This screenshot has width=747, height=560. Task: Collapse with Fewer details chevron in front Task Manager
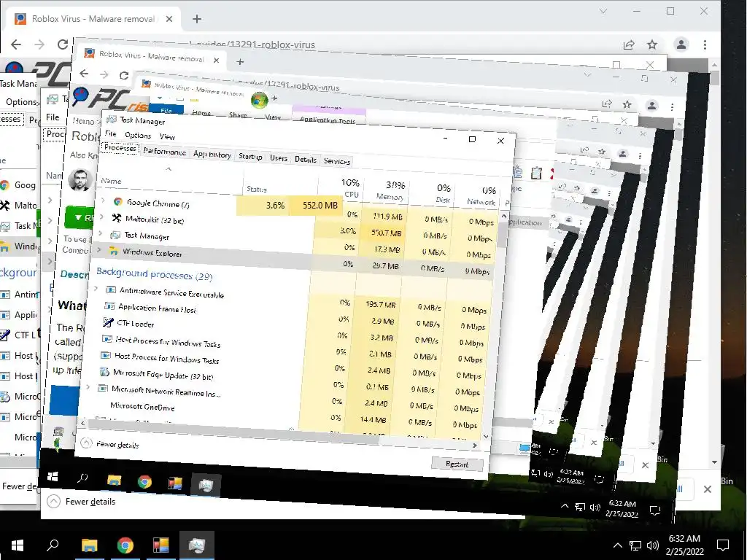[86, 443]
